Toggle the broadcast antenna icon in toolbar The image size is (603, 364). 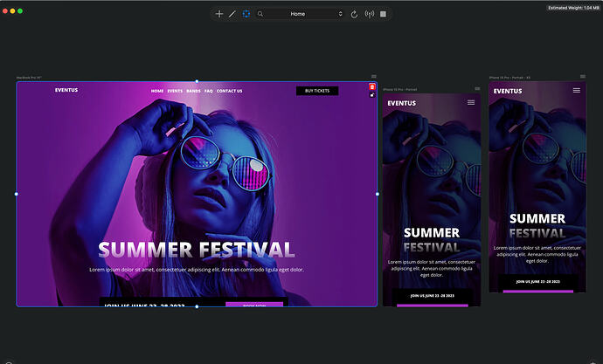(369, 14)
